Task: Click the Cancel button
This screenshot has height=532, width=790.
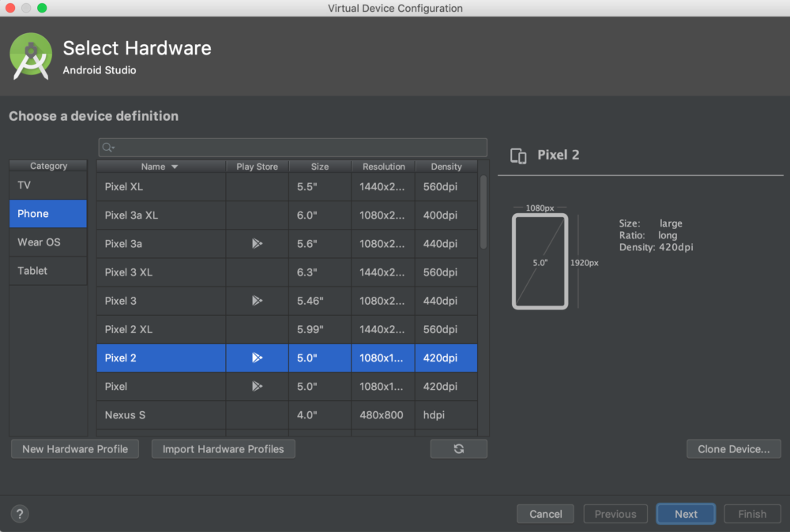Action: [545, 514]
